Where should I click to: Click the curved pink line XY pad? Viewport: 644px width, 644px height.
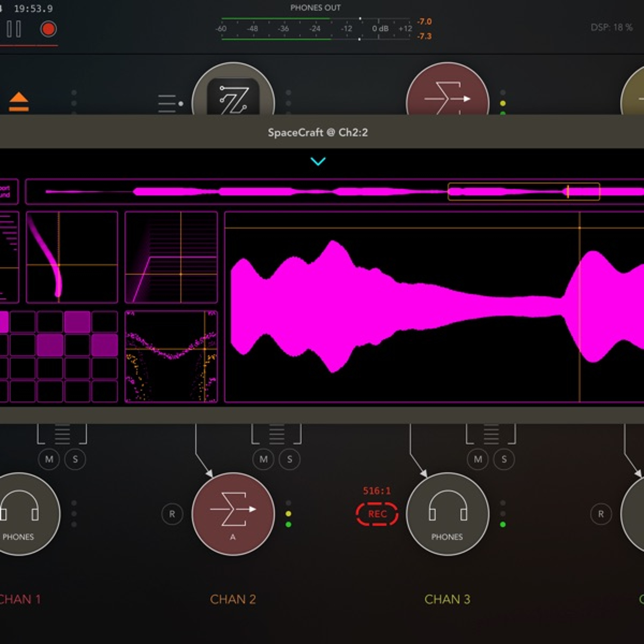pyautogui.click(x=72, y=257)
